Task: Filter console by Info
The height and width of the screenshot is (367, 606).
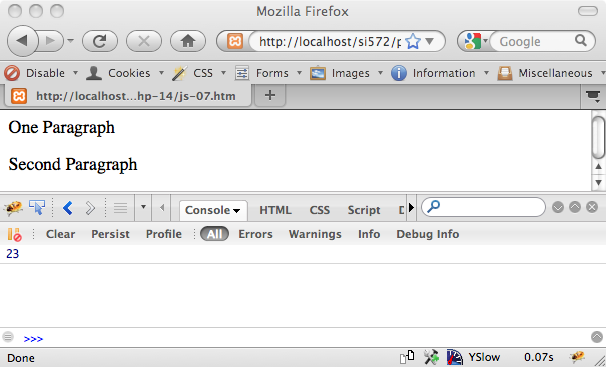Action: click(x=369, y=234)
